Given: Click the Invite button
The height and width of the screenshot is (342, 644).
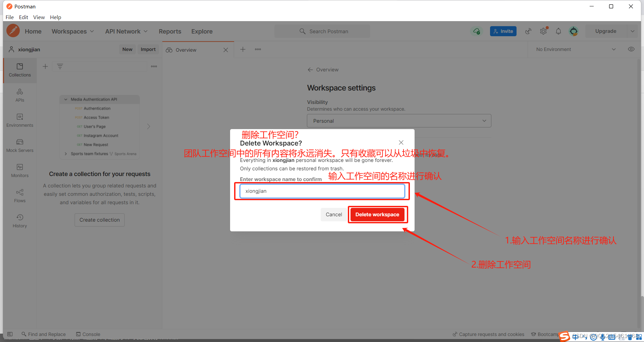Looking at the screenshot, I should point(503,31).
